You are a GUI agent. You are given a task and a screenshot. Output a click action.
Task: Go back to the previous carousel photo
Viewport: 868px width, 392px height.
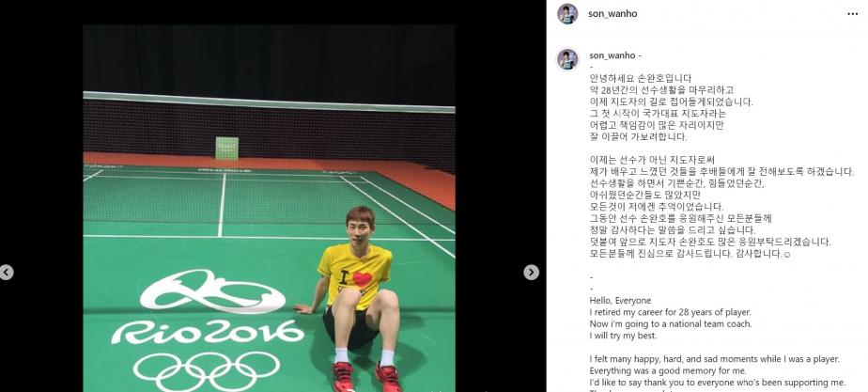point(6,273)
